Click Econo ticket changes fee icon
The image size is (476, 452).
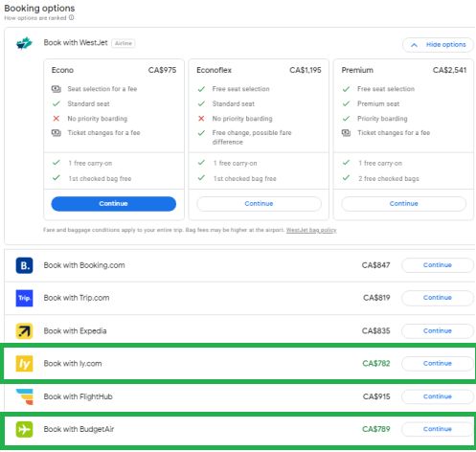(57, 133)
